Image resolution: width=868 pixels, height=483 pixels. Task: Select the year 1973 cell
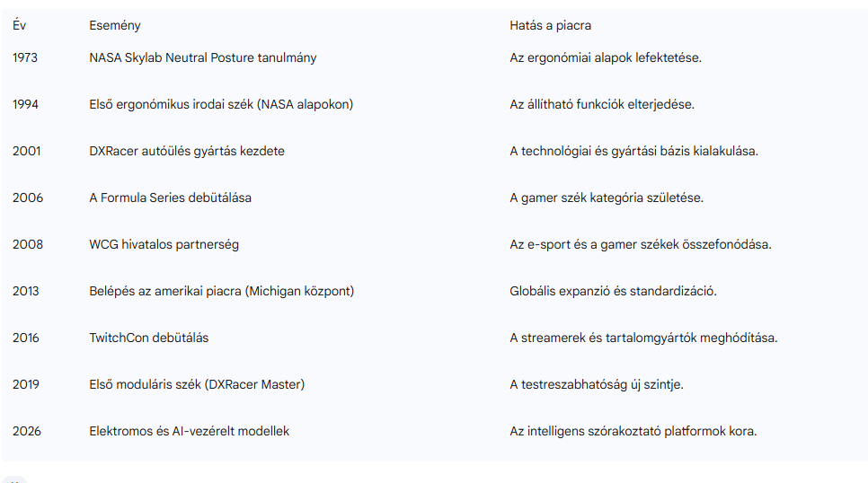click(27, 57)
